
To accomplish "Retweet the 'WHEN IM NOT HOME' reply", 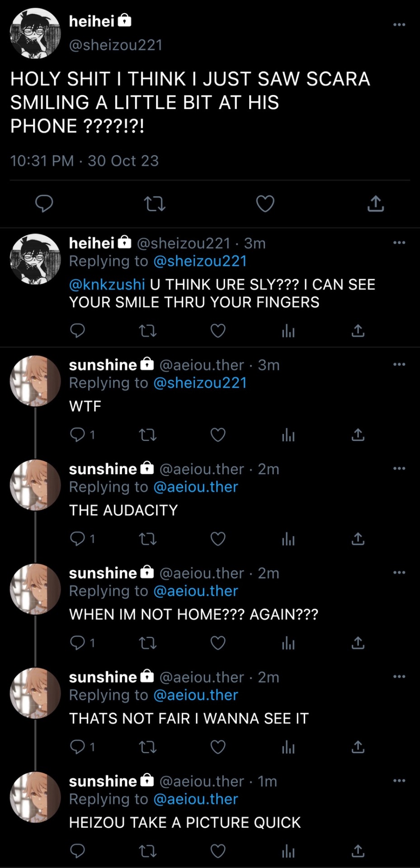I will click(x=147, y=643).
